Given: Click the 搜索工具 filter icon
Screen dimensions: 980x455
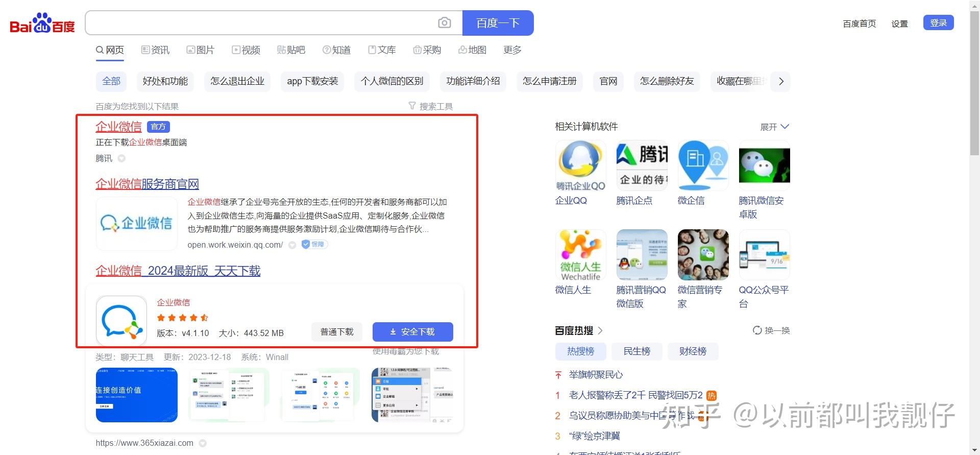Looking at the screenshot, I should pyautogui.click(x=412, y=106).
